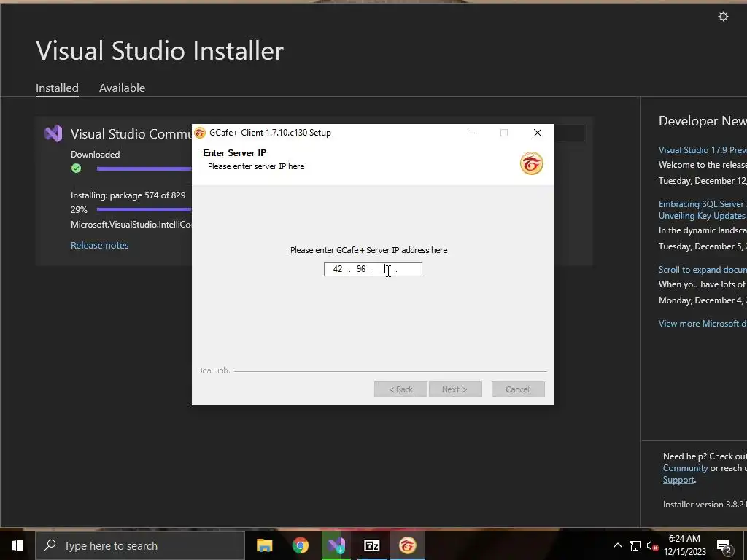This screenshot has width=747, height=560.
Task: Open the Visual Studio Installer theme icon
Action: 723,17
